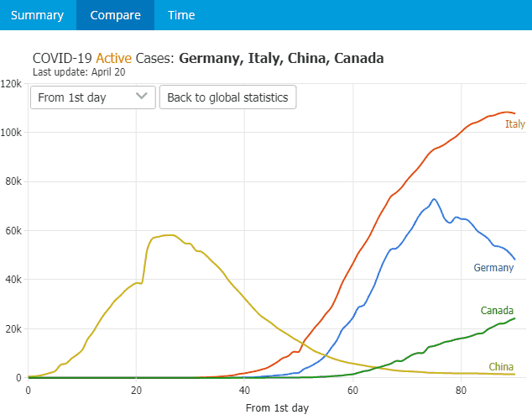
Task: Open the 'From 1st day' dropdown
Action: tap(92, 97)
